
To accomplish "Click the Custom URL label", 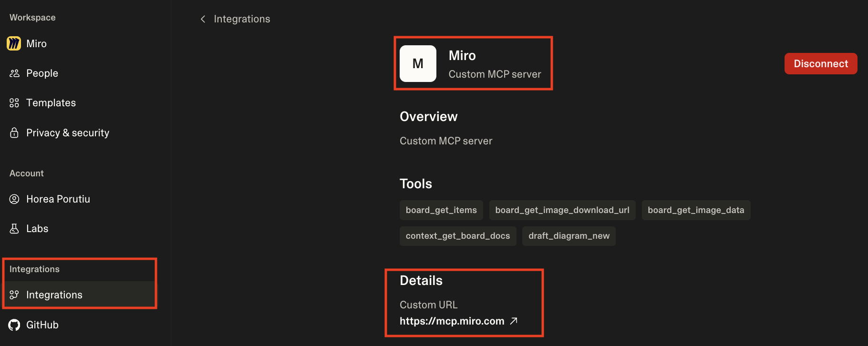I will pos(429,305).
